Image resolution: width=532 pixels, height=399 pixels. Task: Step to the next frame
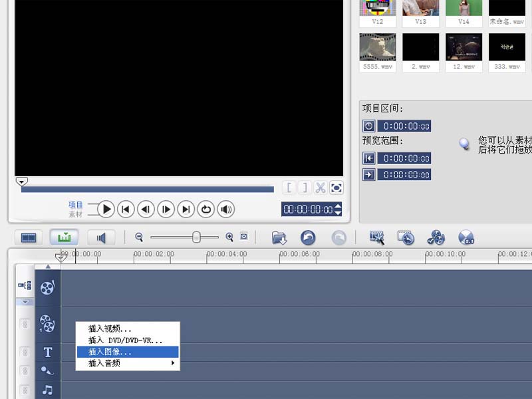coord(166,209)
